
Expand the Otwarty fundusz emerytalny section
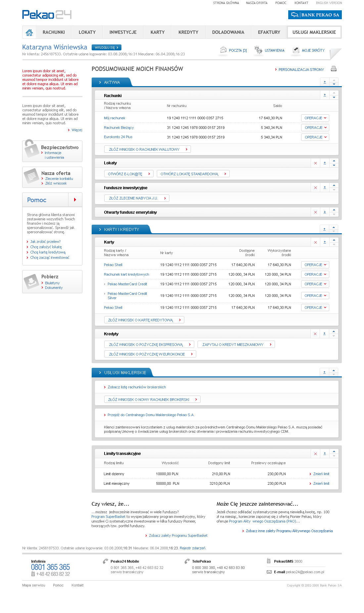(x=325, y=212)
